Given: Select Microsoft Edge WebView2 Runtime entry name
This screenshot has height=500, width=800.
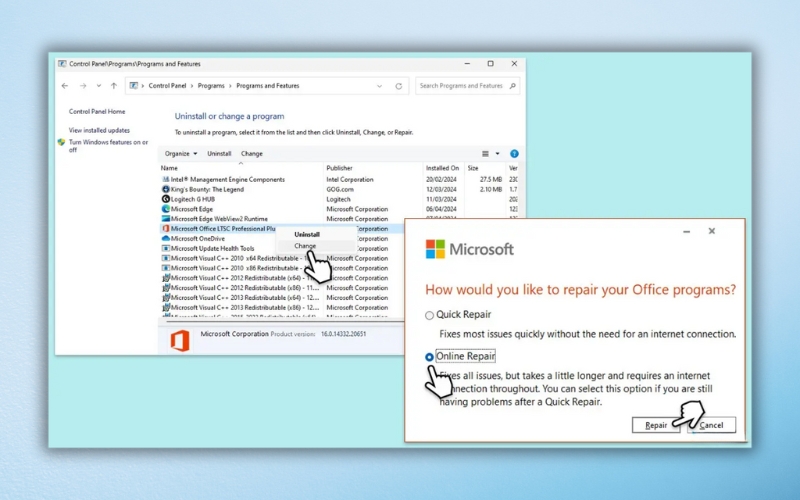Looking at the screenshot, I should 219,219.
